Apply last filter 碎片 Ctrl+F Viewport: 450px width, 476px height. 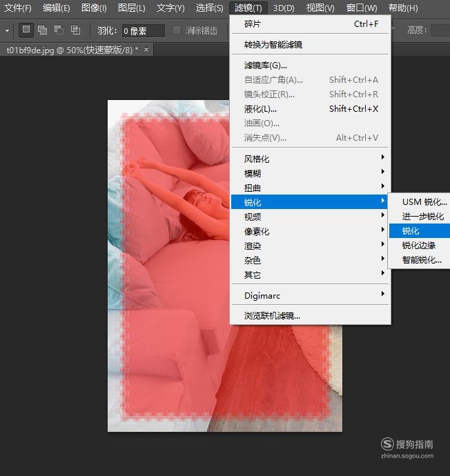[x=311, y=24]
